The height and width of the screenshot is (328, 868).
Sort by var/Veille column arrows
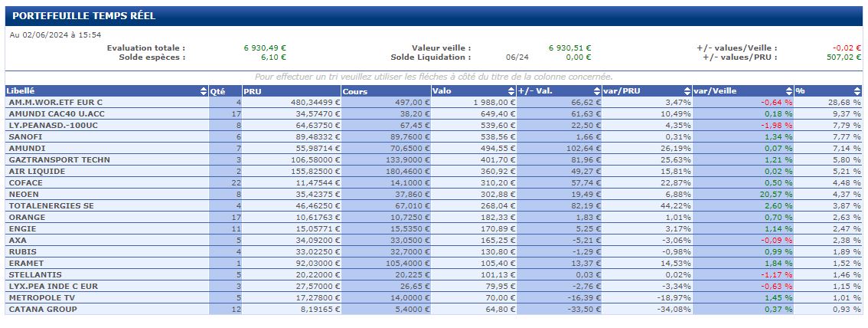click(789, 91)
